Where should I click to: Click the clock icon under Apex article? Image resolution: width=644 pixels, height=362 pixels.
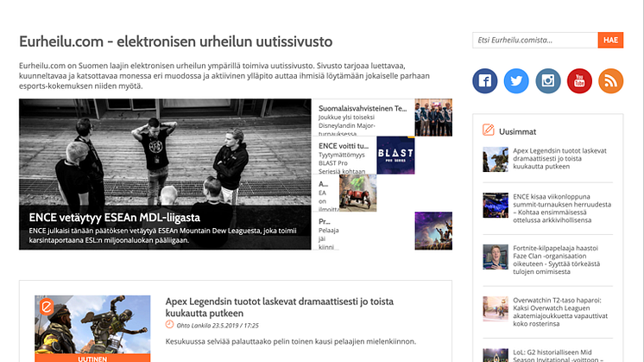pyautogui.click(x=170, y=325)
